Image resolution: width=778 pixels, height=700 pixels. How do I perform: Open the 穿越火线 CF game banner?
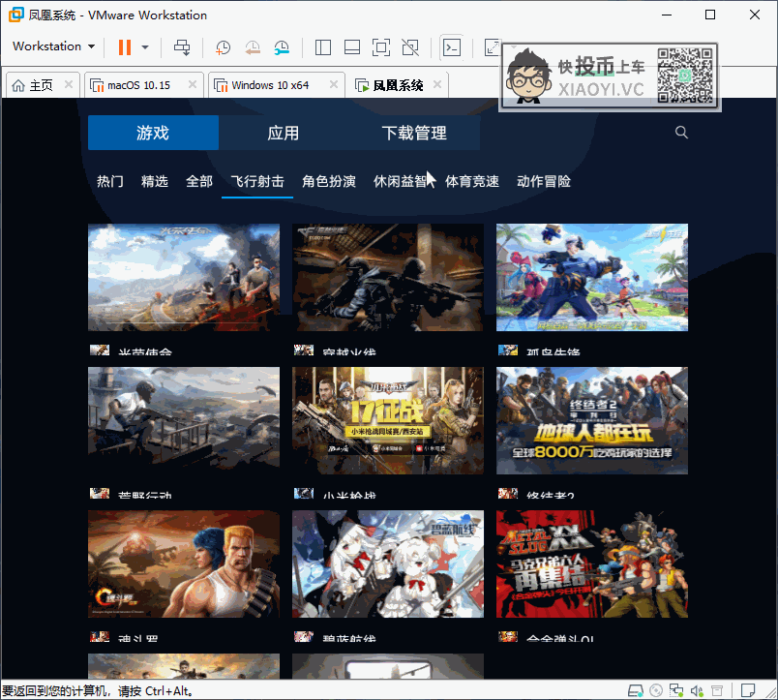pos(388,277)
